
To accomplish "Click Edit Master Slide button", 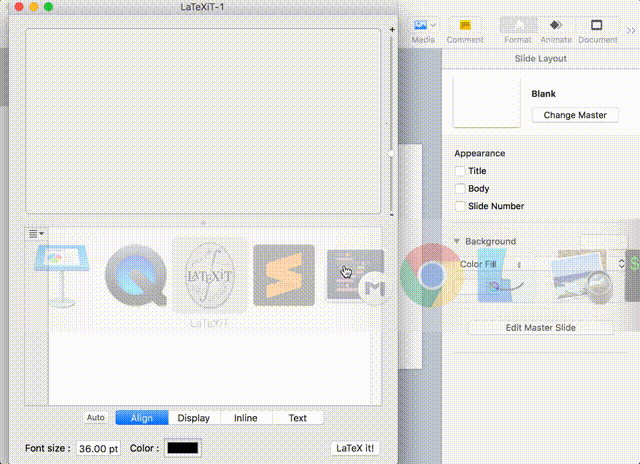I will pyautogui.click(x=540, y=328).
